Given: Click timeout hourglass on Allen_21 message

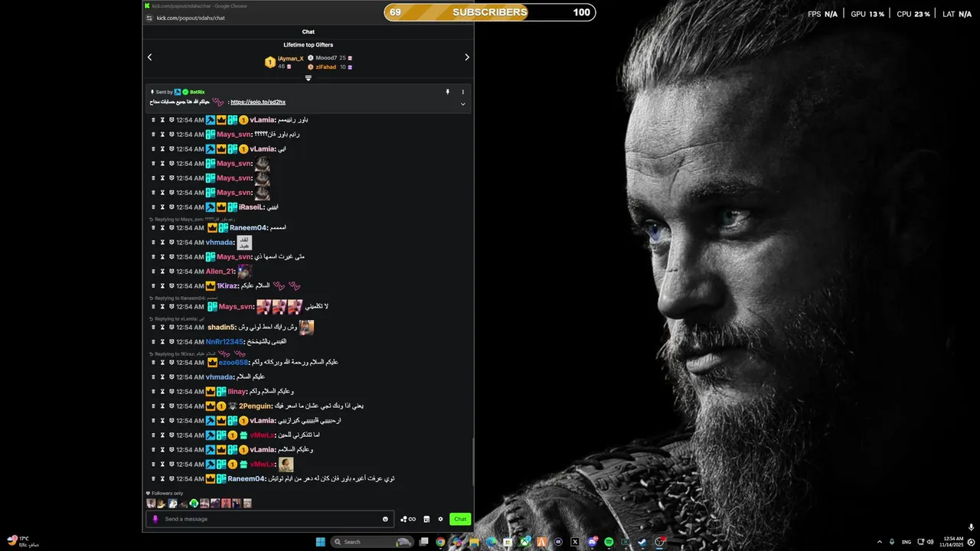Looking at the screenshot, I should point(162,272).
